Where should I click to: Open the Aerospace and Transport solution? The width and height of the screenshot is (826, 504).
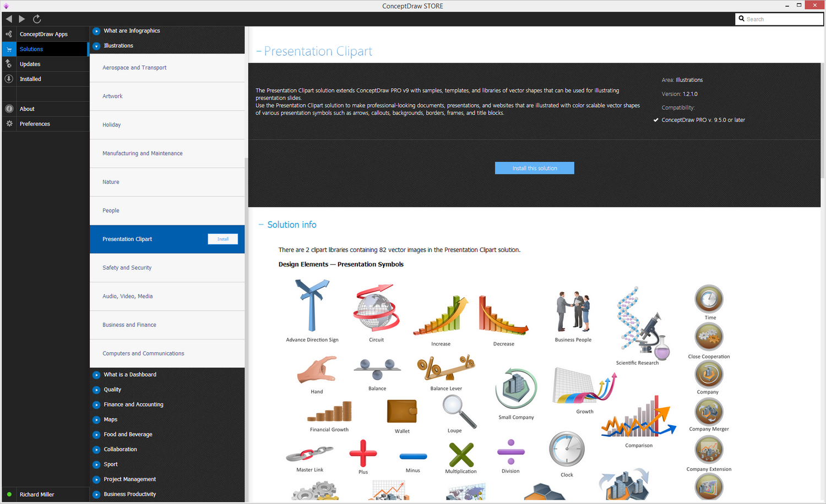(x=167, y=68)
